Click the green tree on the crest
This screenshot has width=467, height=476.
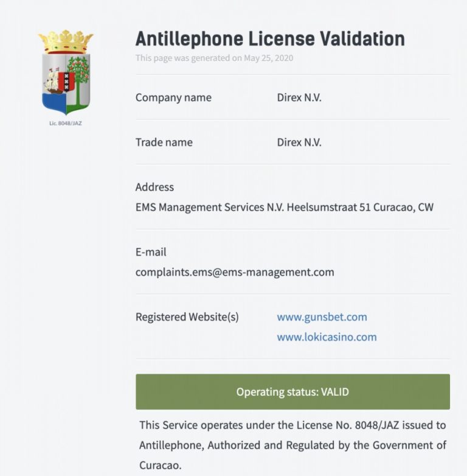(78, 80)
